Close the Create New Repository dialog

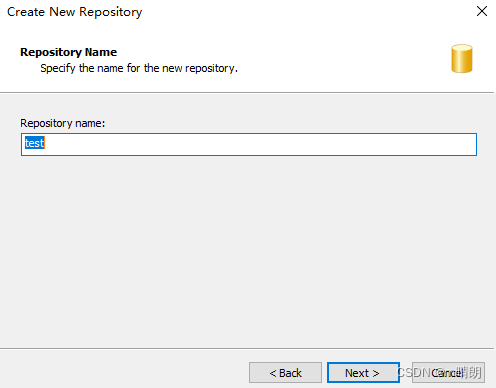tap(482, 11)
